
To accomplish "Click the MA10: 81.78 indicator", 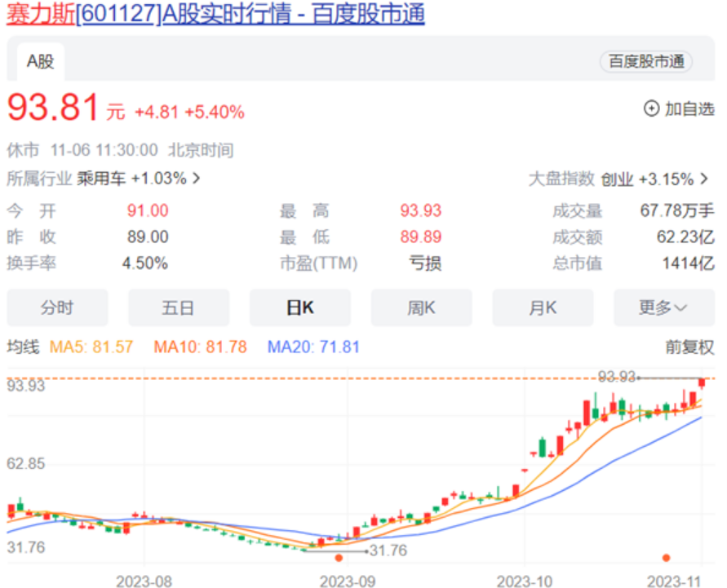I will tap(200, 347).
